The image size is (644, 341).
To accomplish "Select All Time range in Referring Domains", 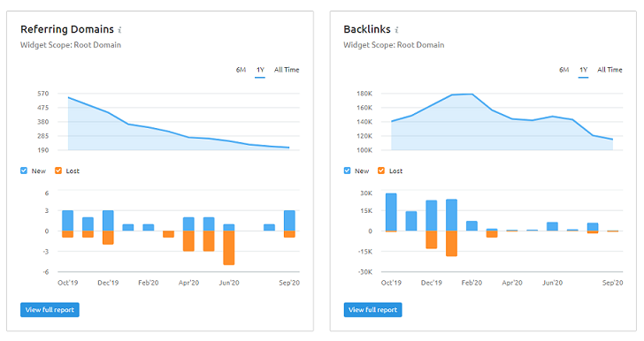I will pos(287,70).
